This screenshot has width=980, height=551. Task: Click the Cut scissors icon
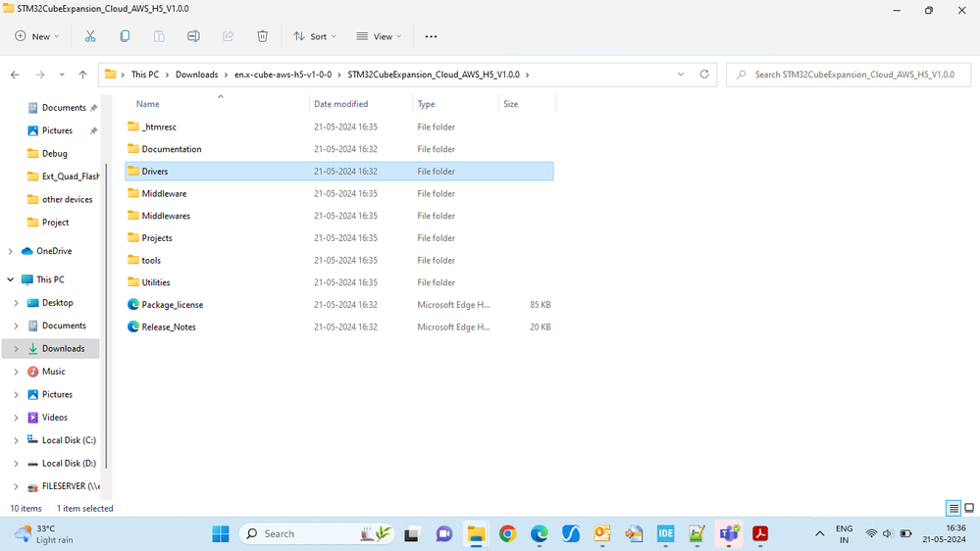coord(90,36)
